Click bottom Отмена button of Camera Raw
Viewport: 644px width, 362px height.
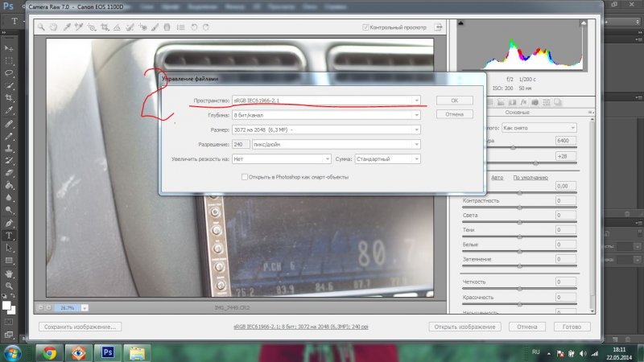[527, 327]
